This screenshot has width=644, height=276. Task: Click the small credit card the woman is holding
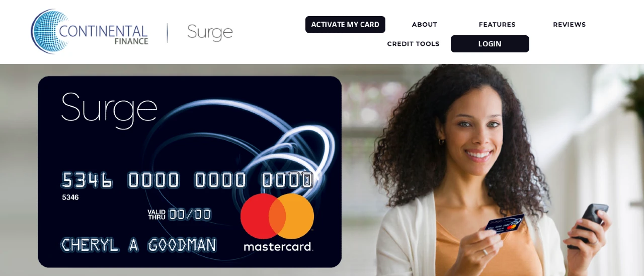tap(505, 225)
